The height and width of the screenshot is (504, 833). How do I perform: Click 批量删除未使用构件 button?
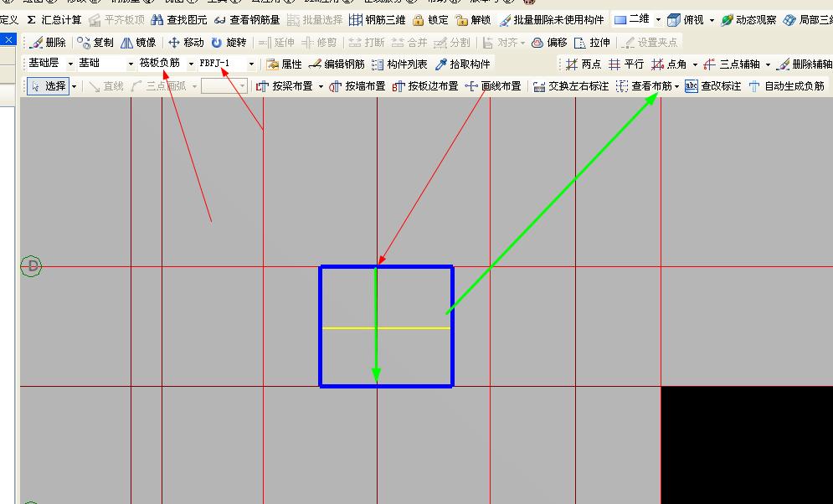(552, 20)
